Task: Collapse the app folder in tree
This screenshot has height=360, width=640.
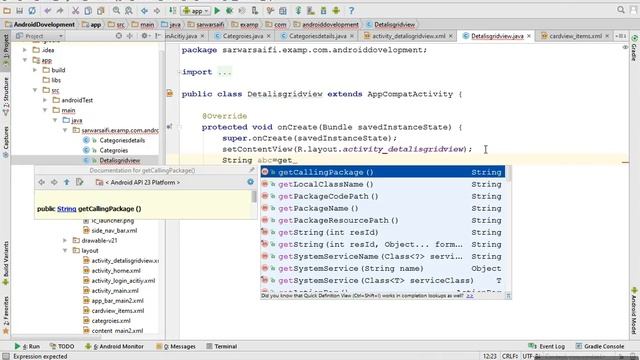Action: [x=25, y=60]
